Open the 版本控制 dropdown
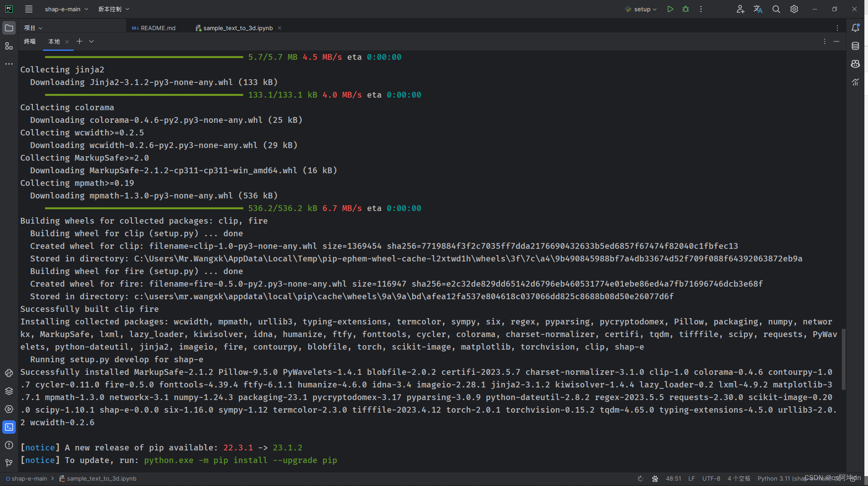Viewport: 868px width, 486px height. click(114, 9)
